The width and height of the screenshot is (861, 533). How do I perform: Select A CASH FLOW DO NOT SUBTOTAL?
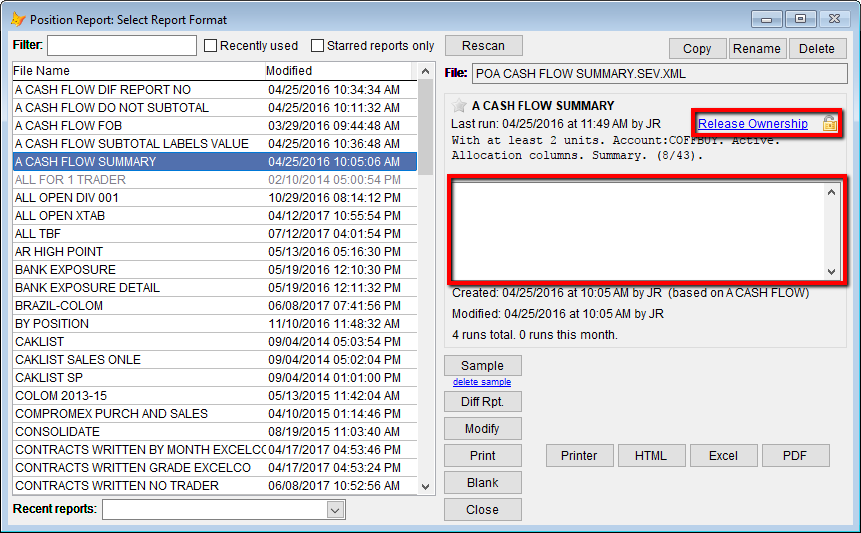coord(215,108)
